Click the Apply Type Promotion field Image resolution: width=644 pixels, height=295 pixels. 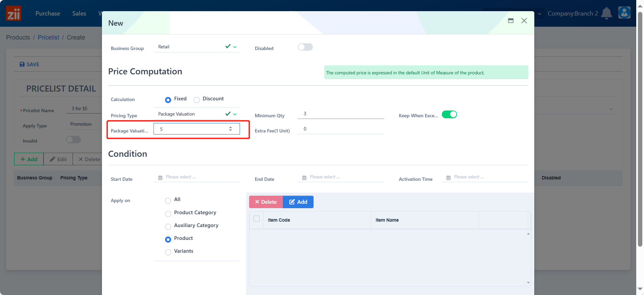[84, 124]
